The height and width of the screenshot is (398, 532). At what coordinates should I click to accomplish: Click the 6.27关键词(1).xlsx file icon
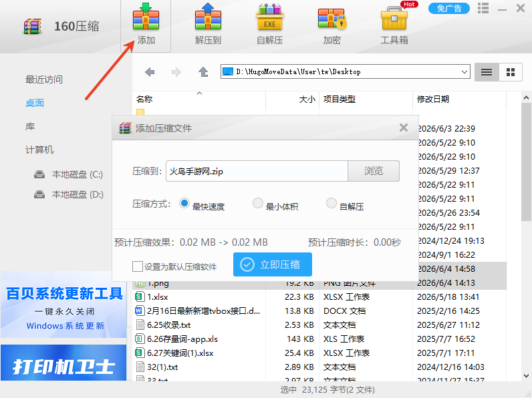click(140, 353)
